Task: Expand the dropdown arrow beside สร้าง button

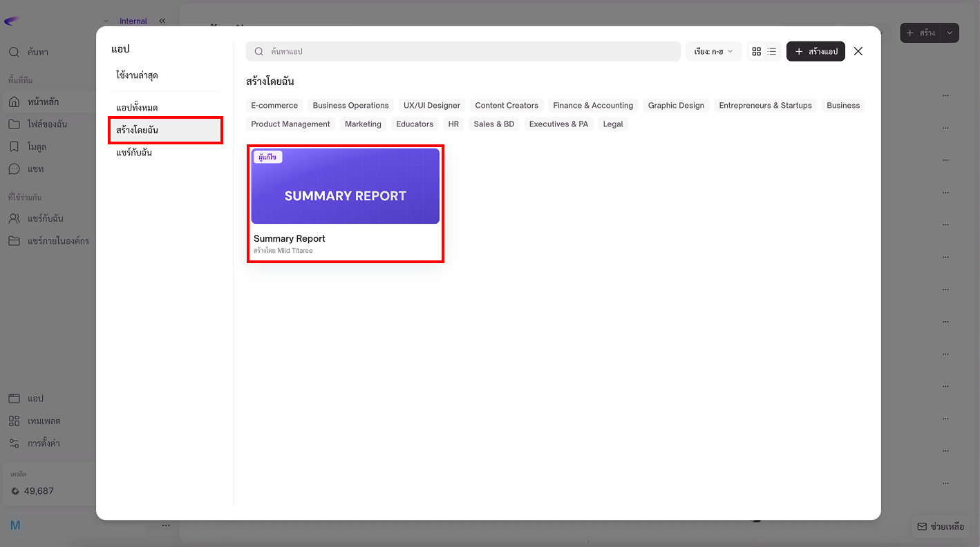Action: [950, 33]
